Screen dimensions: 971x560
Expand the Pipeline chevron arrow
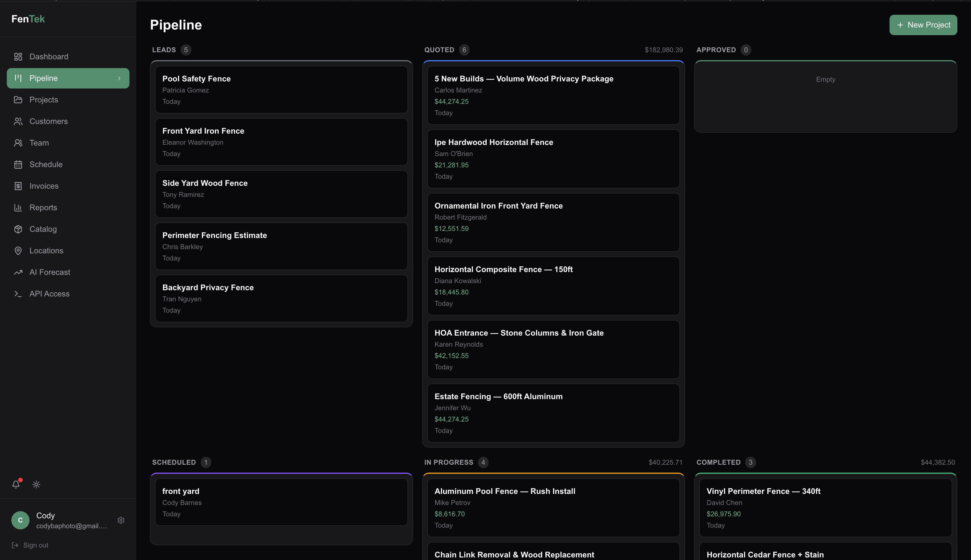[119, 78]
